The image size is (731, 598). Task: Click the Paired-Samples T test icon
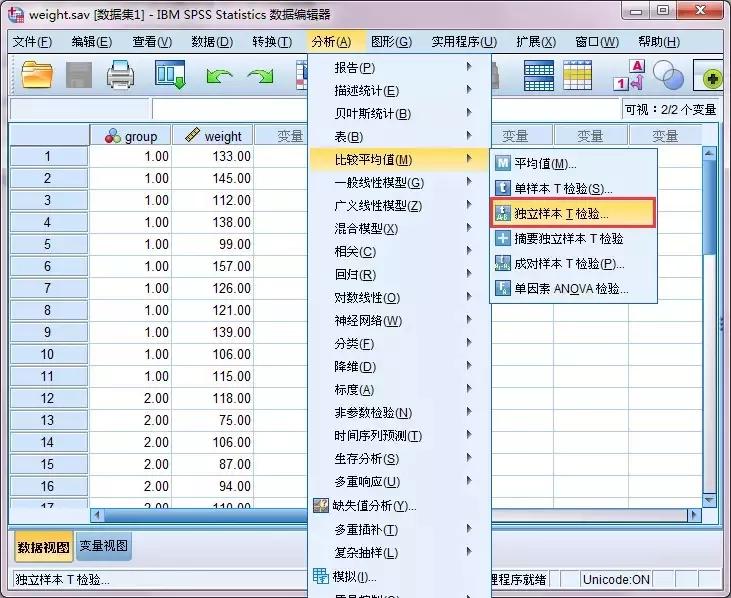(x=503, y=263)
